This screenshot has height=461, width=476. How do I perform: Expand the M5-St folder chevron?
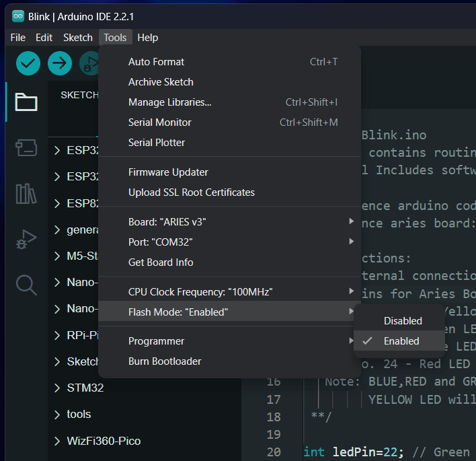point(56,256)
